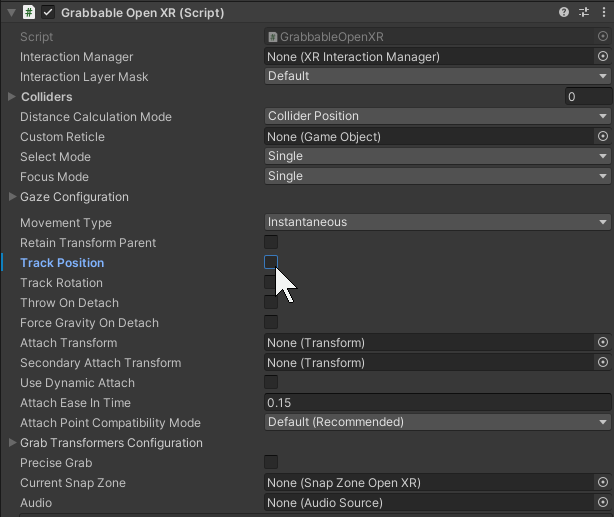This screenshot has width=614, height=517.
Task: Open the Movement Type dropdown
Action: 437,222
